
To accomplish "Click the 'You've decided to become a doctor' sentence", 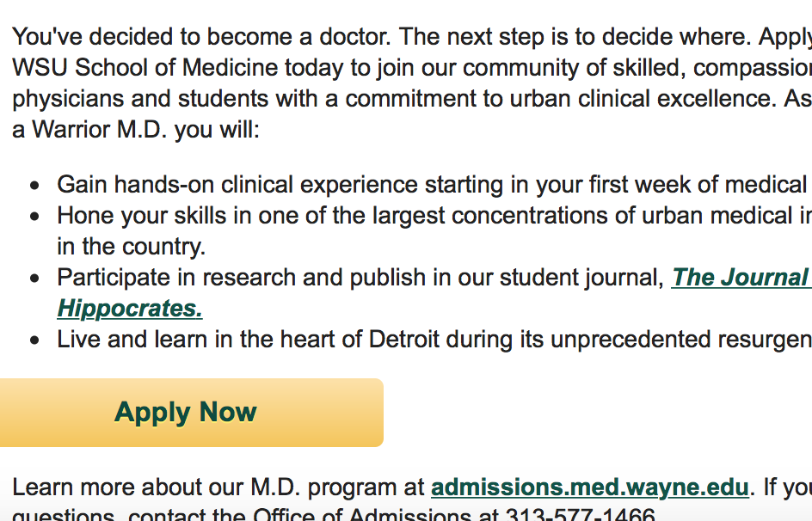I will pyautogui.click(x=201, y=37).
